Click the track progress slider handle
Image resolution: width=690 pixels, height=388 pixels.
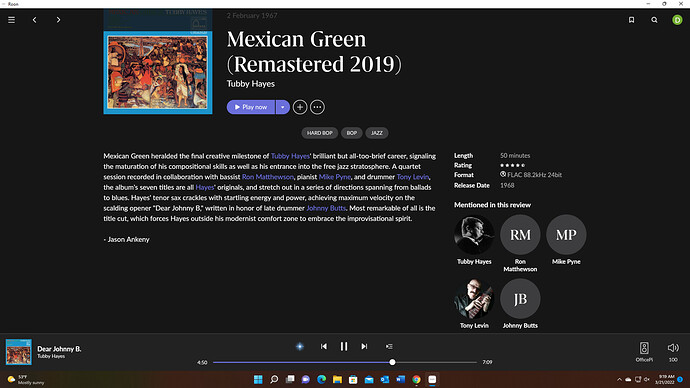392,362
